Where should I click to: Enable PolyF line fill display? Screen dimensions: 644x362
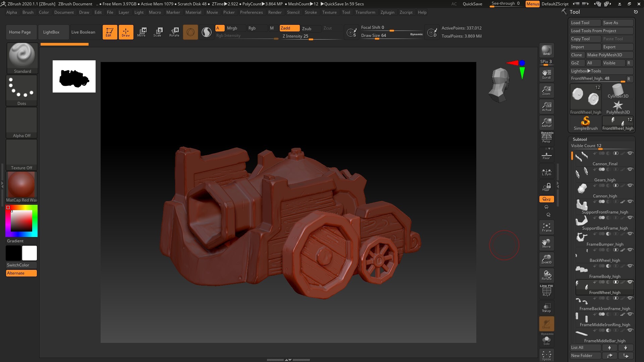click(546, 291)
